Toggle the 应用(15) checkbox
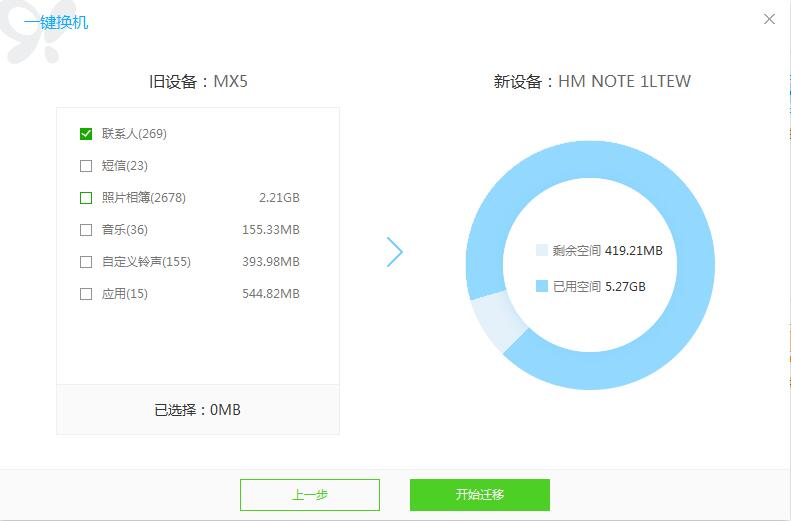The height and width of the screenshot is (521, 791). coord(86,294)
